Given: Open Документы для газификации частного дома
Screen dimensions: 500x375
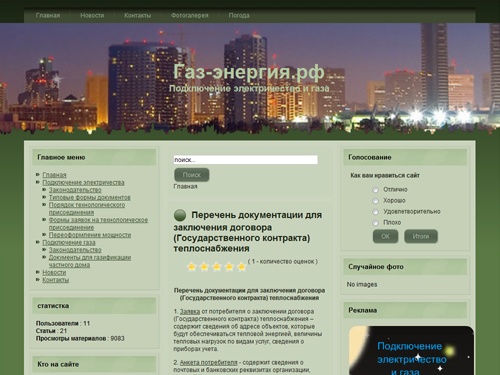Looking at the screenshot, I should (x=90, y=261).
